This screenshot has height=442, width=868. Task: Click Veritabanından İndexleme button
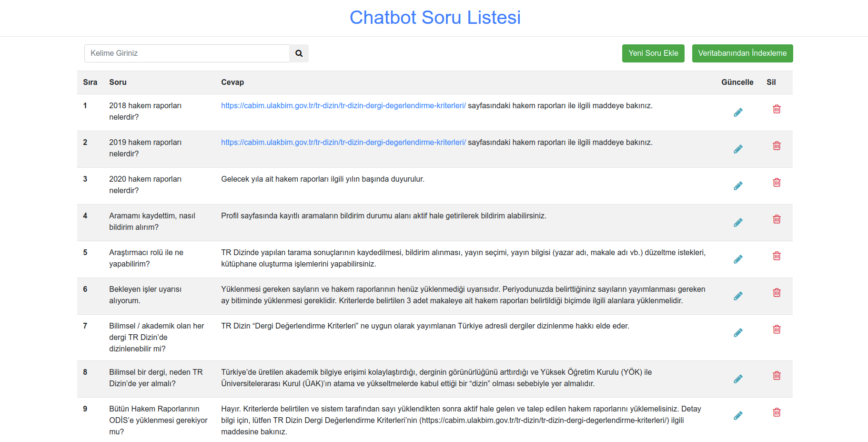point(742,53)
